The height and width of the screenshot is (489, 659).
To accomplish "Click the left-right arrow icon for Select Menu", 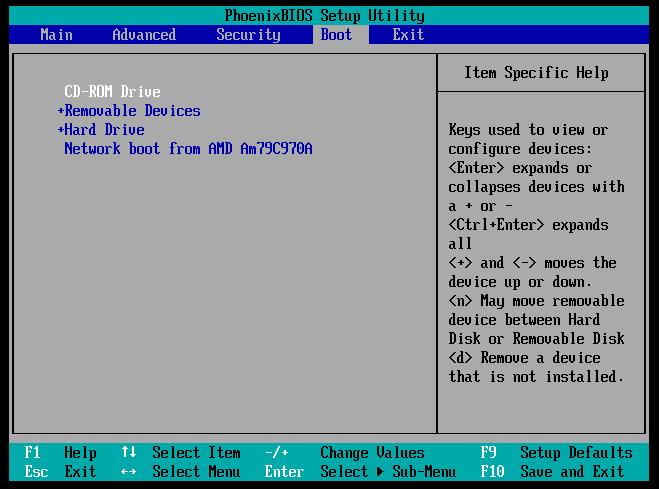I will coord(129,472).
